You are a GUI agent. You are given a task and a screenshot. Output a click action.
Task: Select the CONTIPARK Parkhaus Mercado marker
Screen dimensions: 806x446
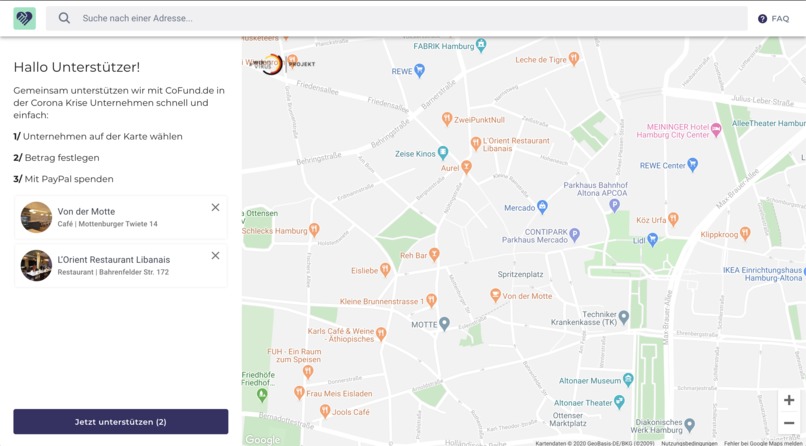coord(575,235)
